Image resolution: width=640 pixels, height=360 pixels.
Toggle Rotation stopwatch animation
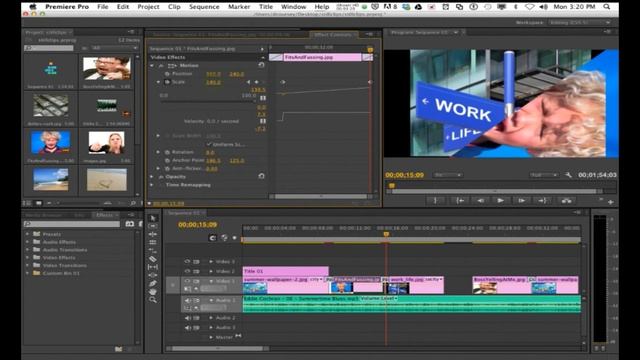pyautogui.click(x=167, y=152)
